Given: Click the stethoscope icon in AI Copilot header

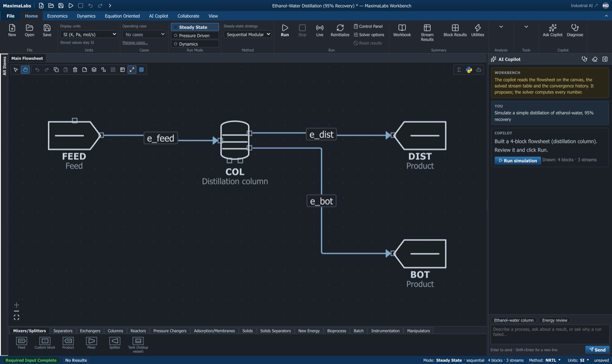Looking at the screenshot, I should 584,59.
